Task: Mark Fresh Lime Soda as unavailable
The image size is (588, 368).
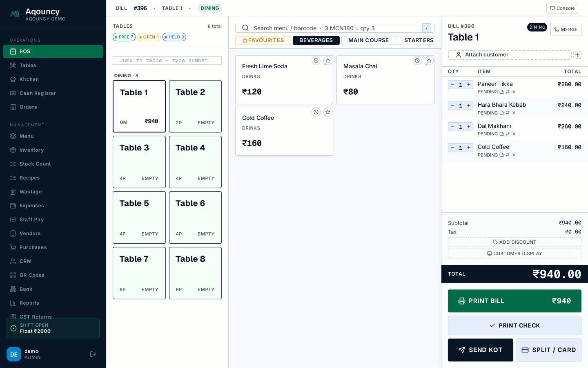Action: click(x=316, y=61)
